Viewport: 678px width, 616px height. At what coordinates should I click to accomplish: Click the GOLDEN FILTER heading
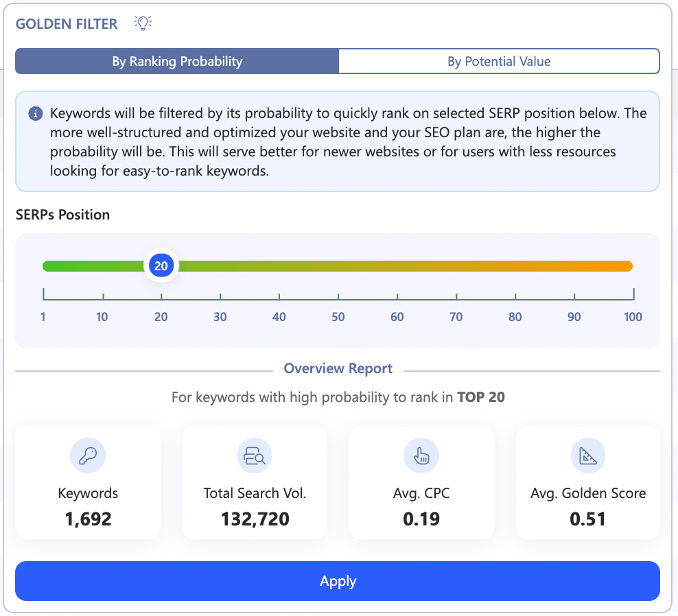[x=66, y=23]
